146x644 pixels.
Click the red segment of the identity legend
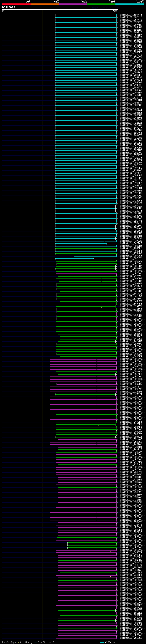(16, 4)
